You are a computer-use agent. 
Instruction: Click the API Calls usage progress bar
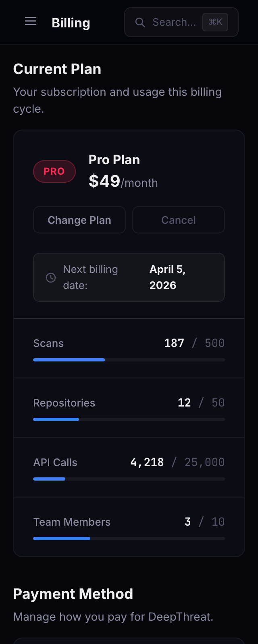click(129, 479)
